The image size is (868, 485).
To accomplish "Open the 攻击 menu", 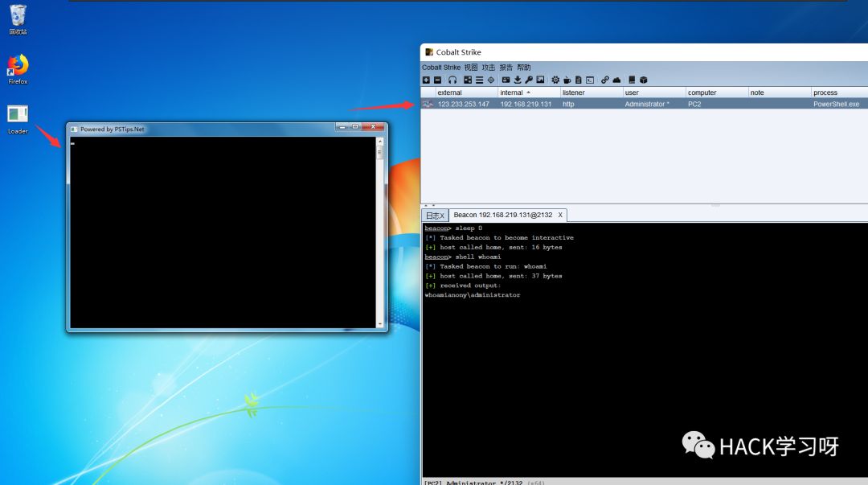I will click(489, 68).
